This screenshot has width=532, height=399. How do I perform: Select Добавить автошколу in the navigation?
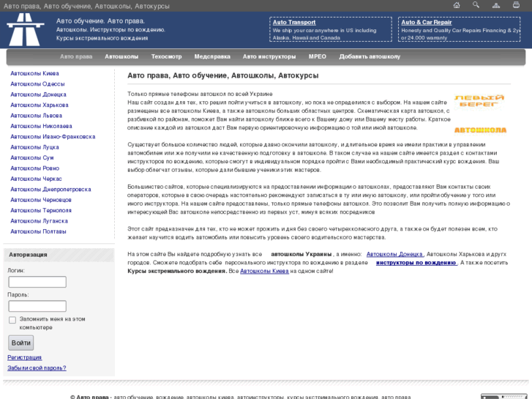370,56
